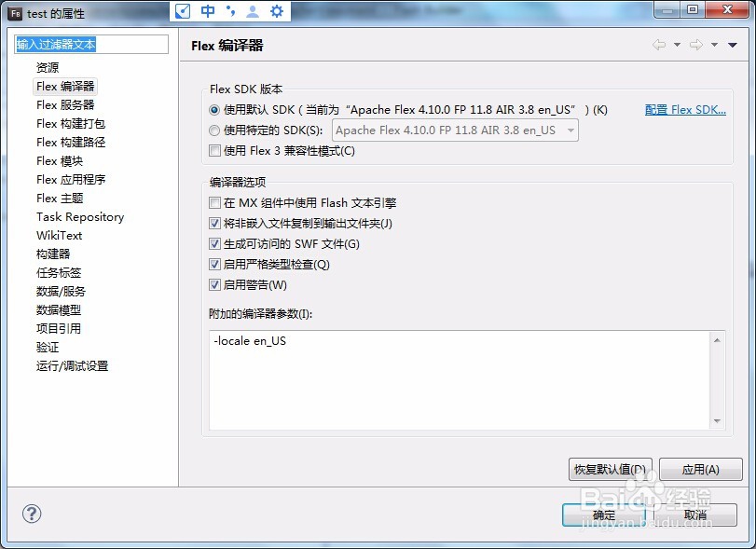
Task: Select WikiText in the tree
Action: pos(59,236)
